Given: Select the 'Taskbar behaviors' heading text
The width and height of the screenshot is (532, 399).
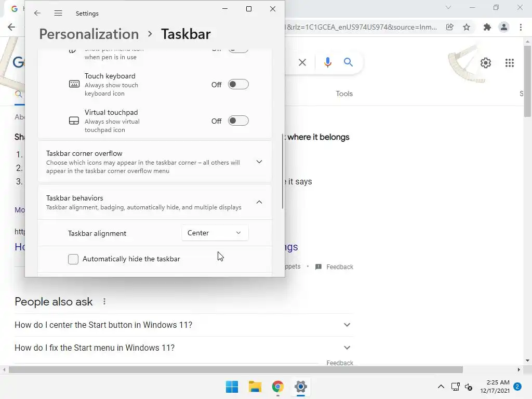Looking at the screenshot, I should [75, 198].
